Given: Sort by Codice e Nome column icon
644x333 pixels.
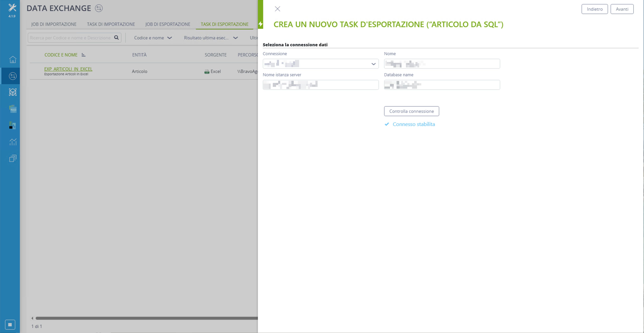Looking at the screenshot, I should [x=83, y=55].
